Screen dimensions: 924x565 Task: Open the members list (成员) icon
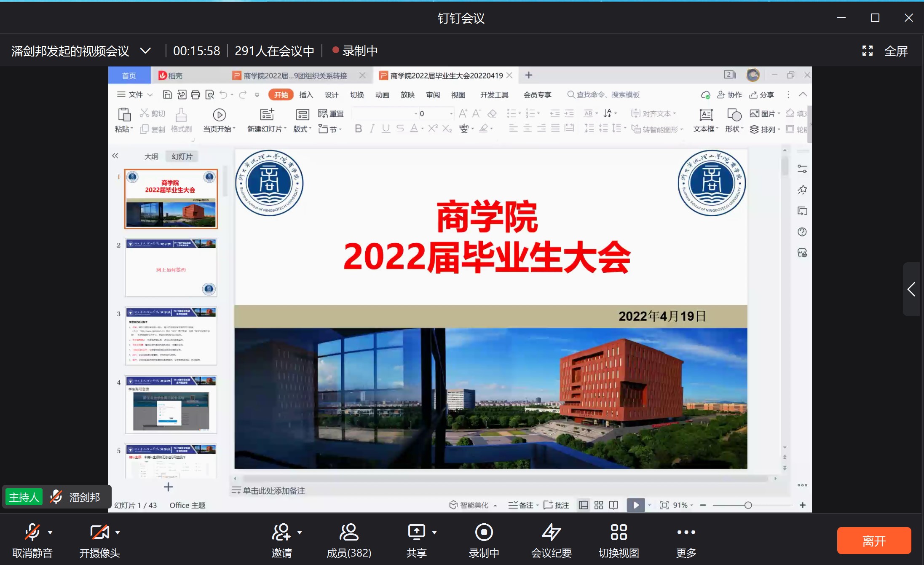349,533
